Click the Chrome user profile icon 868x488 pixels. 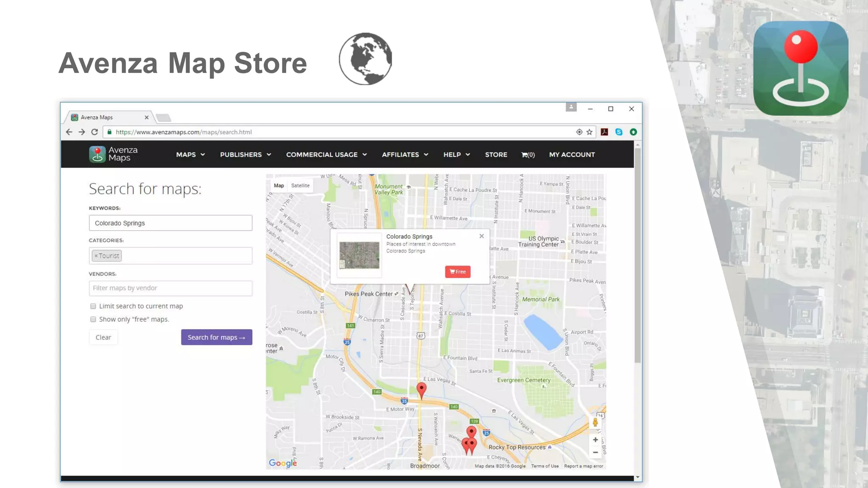click(571, 107)
